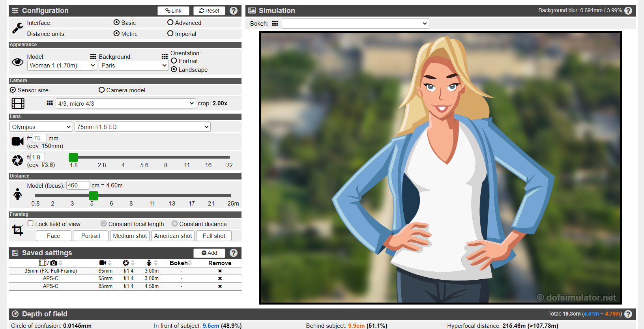Open sensor size dropdown 4/3, micro 4/3
644x329 pixels.
click(x=126, y=103)
